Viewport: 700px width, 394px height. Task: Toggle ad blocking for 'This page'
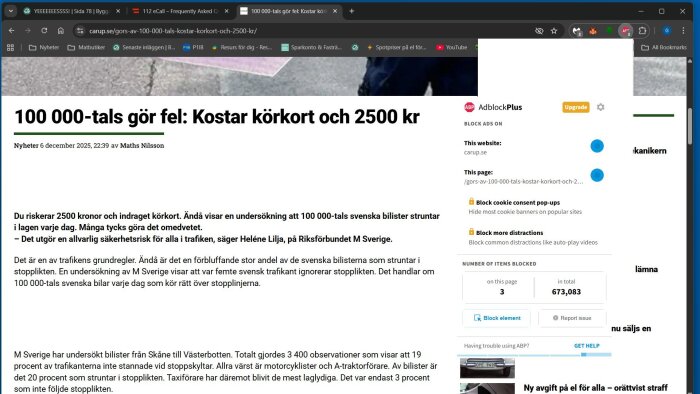coord(597,175)
